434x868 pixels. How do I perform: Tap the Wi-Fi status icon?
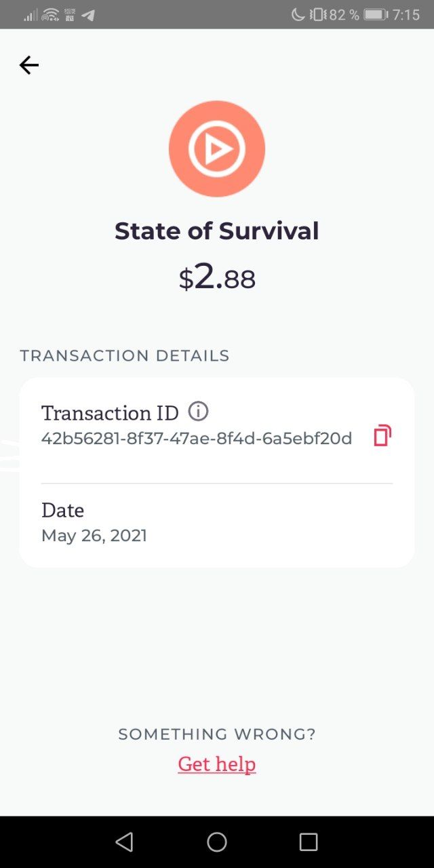click(x=50, y=15)
